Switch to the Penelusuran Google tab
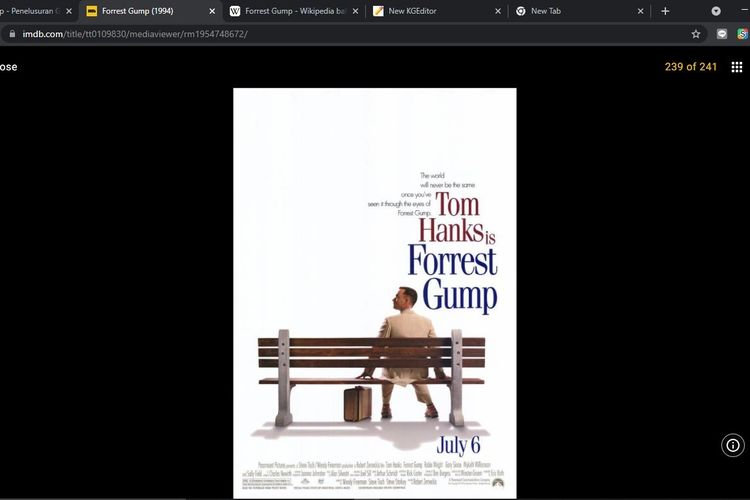The height and width of the screenshot is (500, 750). (x=30, y=11)
